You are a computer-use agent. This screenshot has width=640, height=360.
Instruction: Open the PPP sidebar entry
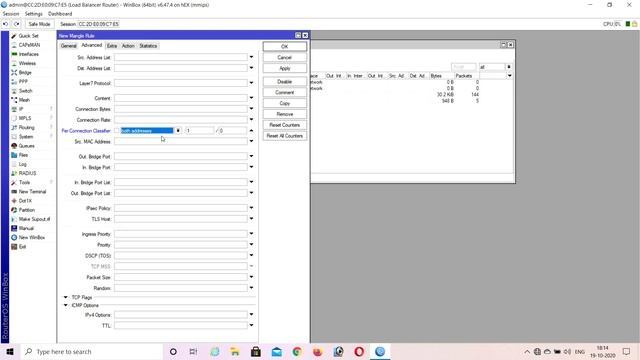click(23, 82)
